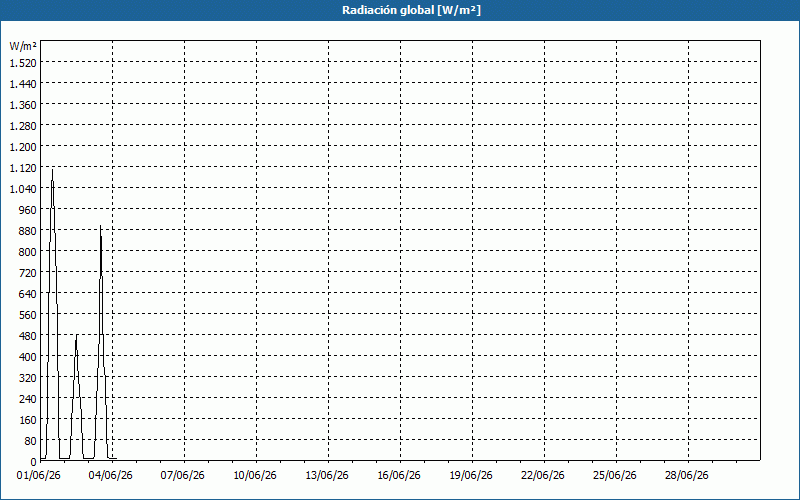Viewport: 800px width, 500px height.
Task: Select the 1.440 y-axis value
Action: 23,84
